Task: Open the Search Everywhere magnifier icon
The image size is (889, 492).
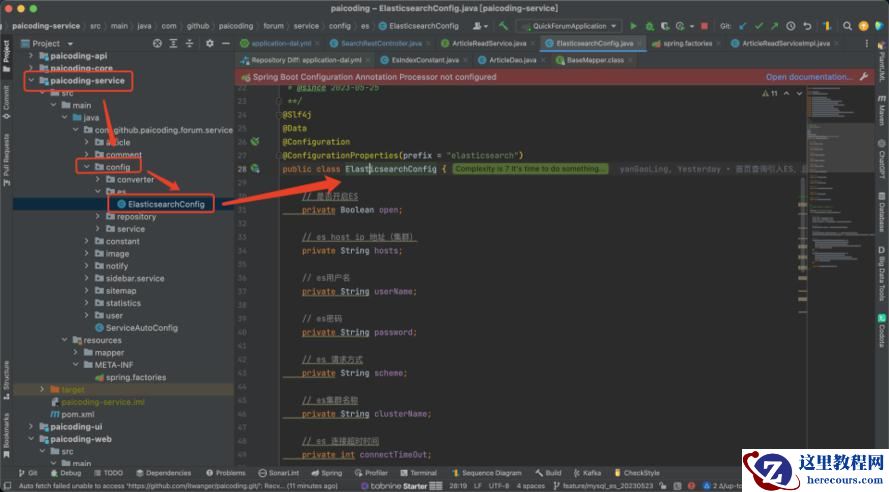Action: point(845,26)
